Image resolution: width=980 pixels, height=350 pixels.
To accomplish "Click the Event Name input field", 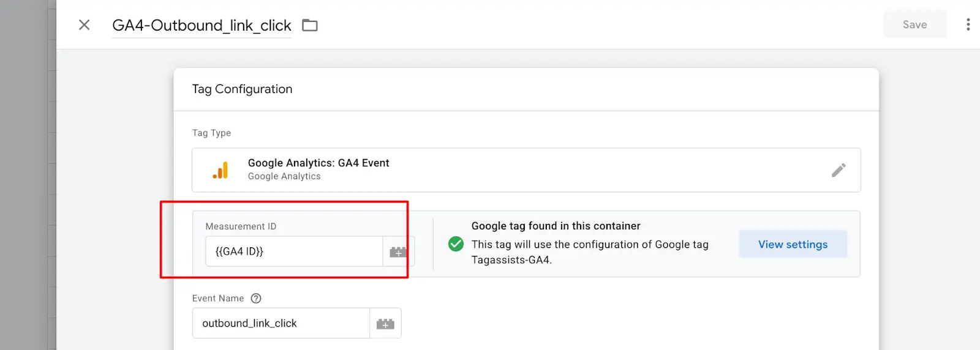I will [x=281, y=323].
